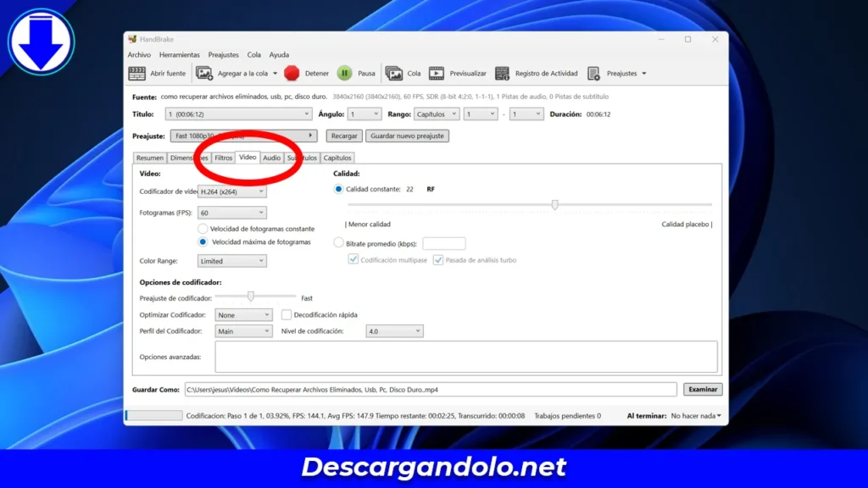Open the Preajustes toolbar panel
The image size is (868, 488).
[x=616, y=73]
